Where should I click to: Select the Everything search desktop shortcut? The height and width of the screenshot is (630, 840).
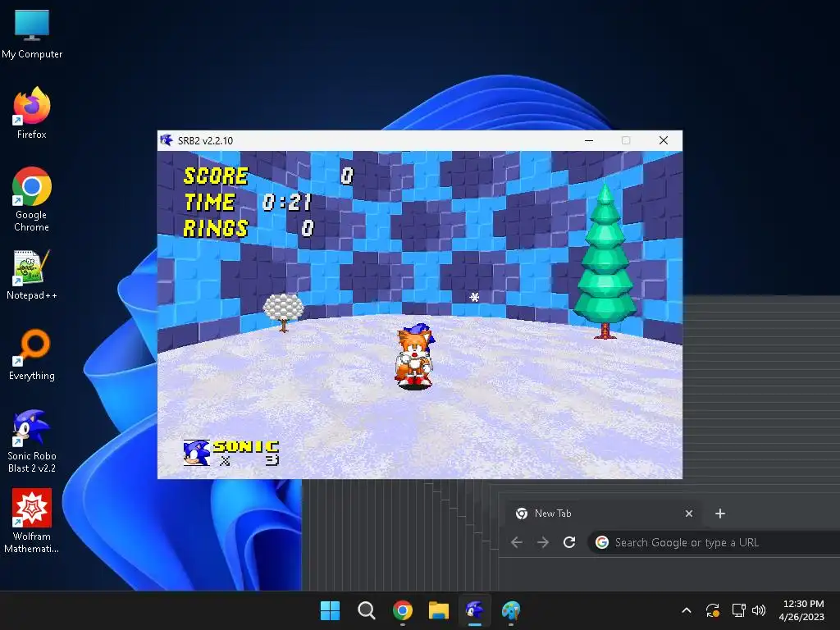[x=32, y=354]
